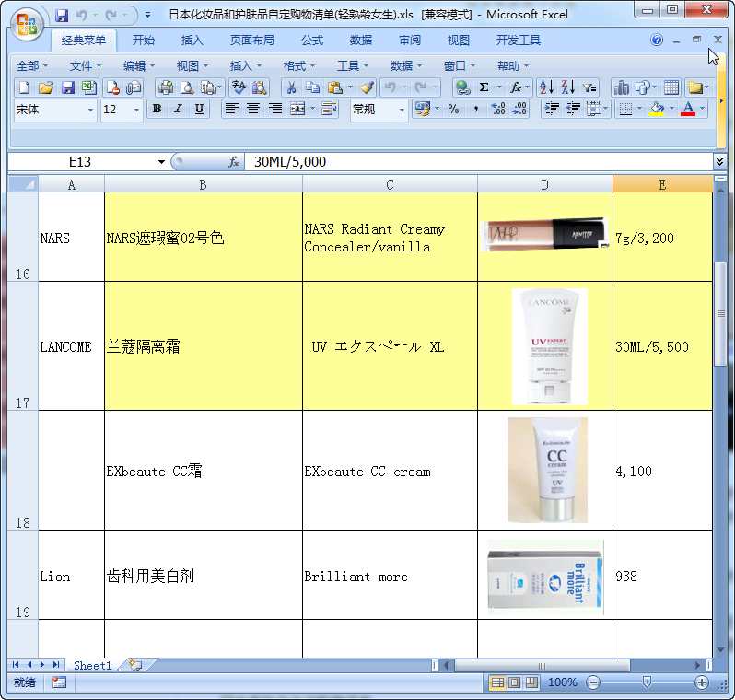Click the New blank workbook icon
The width and height of the screenshot is (735, 700).
coord(24,87)
